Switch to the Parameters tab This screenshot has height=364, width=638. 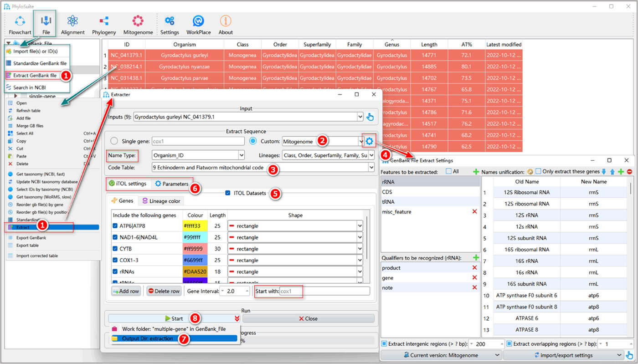[172, 184]
